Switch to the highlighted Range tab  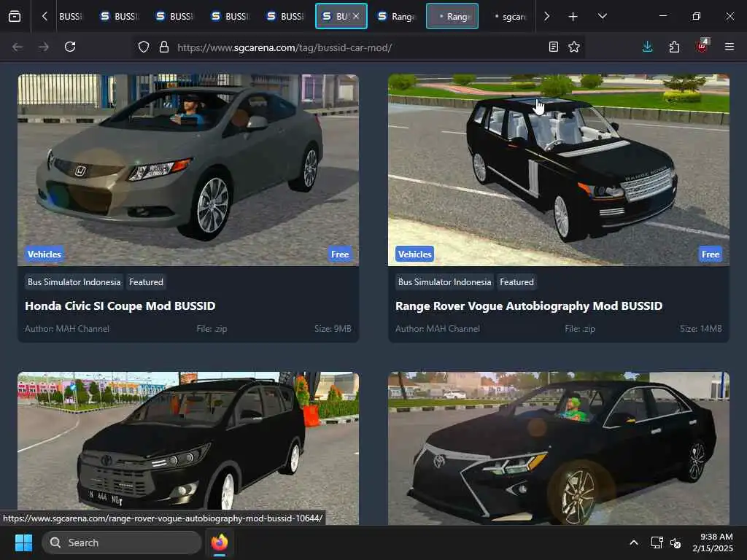point(452,16)
